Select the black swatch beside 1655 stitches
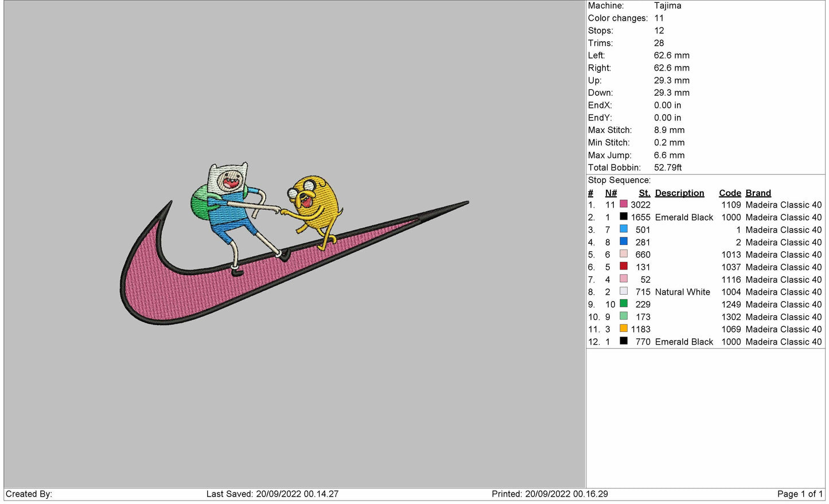This screenshot has width=829, height=504. (623, 217)
